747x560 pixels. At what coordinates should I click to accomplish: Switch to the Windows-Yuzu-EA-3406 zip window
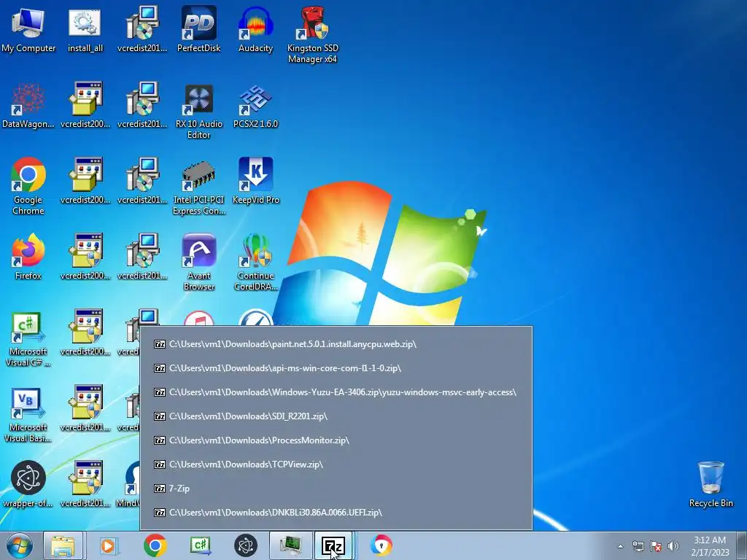336,392
